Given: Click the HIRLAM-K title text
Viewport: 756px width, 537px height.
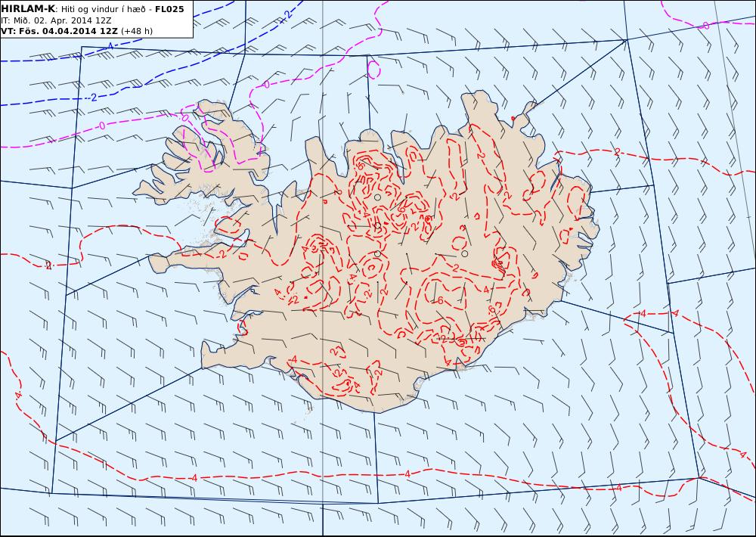Looking at the screenshot, I should [28, 9].
